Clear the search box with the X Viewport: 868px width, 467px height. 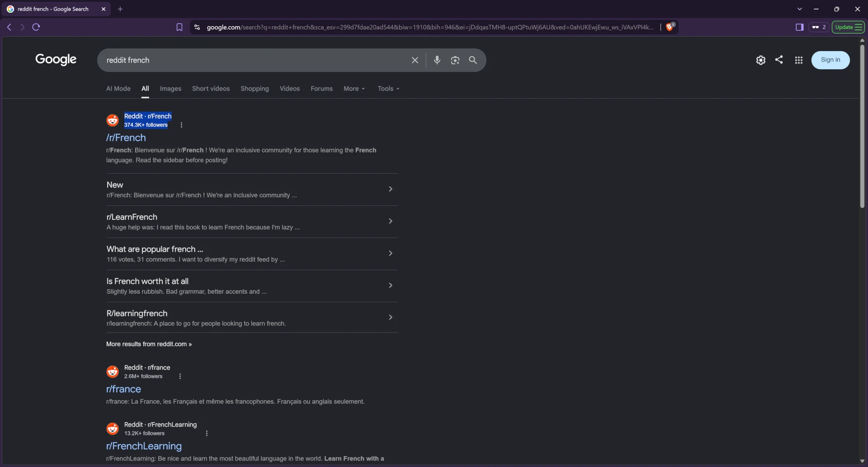[415, 60]
